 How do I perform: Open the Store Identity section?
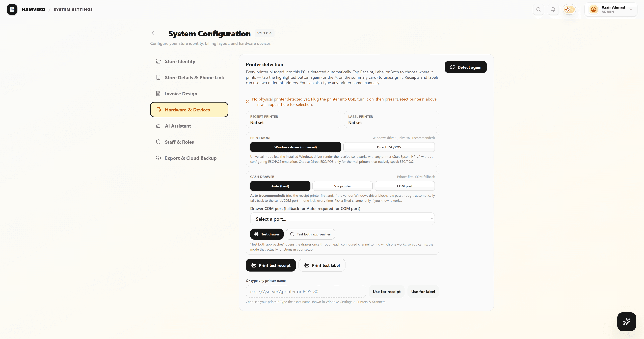pos(189,61)
